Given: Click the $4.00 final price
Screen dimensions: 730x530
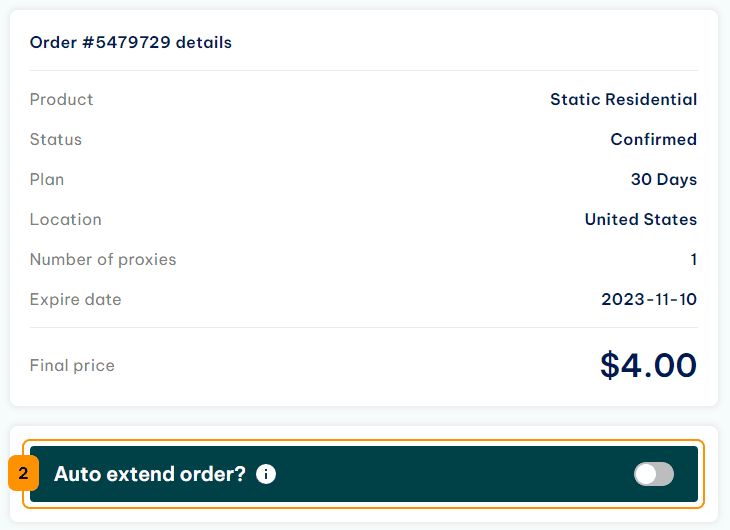Looking at the screenshot, I should pyautogui.click(x=648, y=365).
